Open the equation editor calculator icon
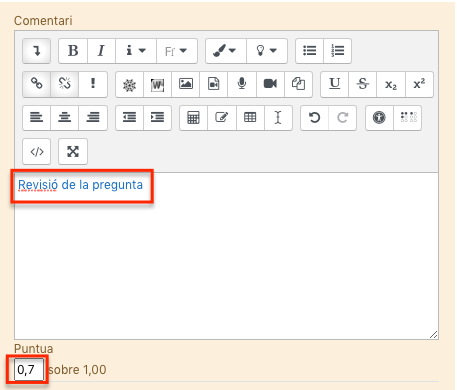Viewport: 457px width, 390px height. [x=193, y=118]
